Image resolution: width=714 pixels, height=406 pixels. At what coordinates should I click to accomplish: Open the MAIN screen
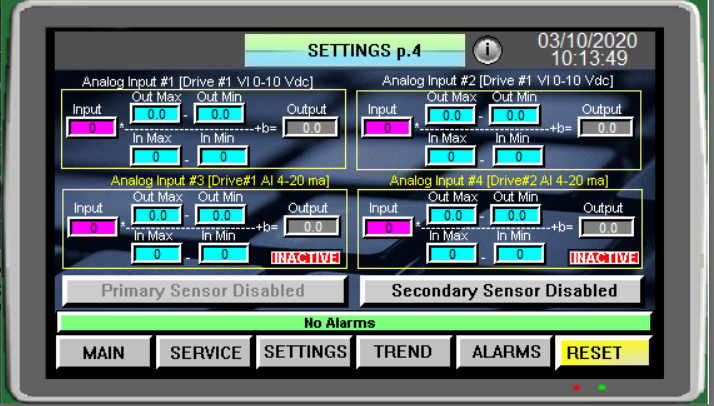(104, 352)
